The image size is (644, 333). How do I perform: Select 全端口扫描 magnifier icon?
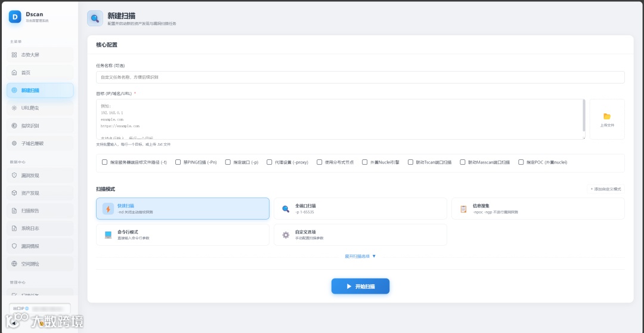coord(286,209)
